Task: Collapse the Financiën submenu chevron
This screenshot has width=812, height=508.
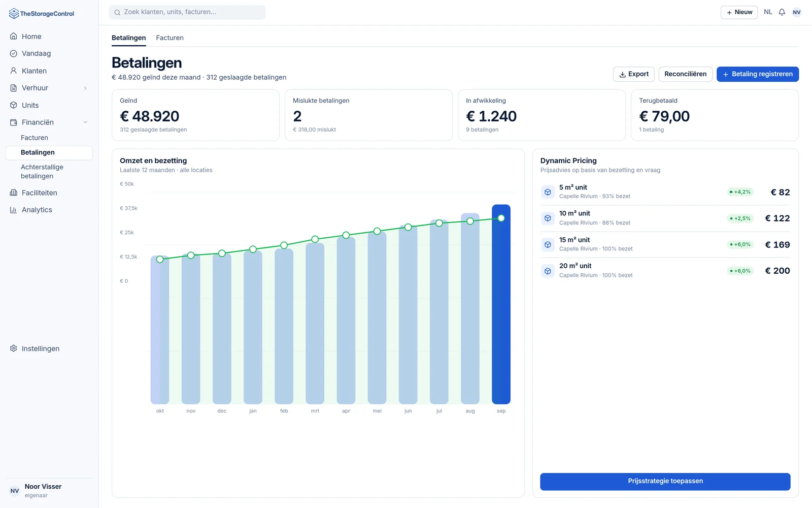Action: [x=85, y=122]
